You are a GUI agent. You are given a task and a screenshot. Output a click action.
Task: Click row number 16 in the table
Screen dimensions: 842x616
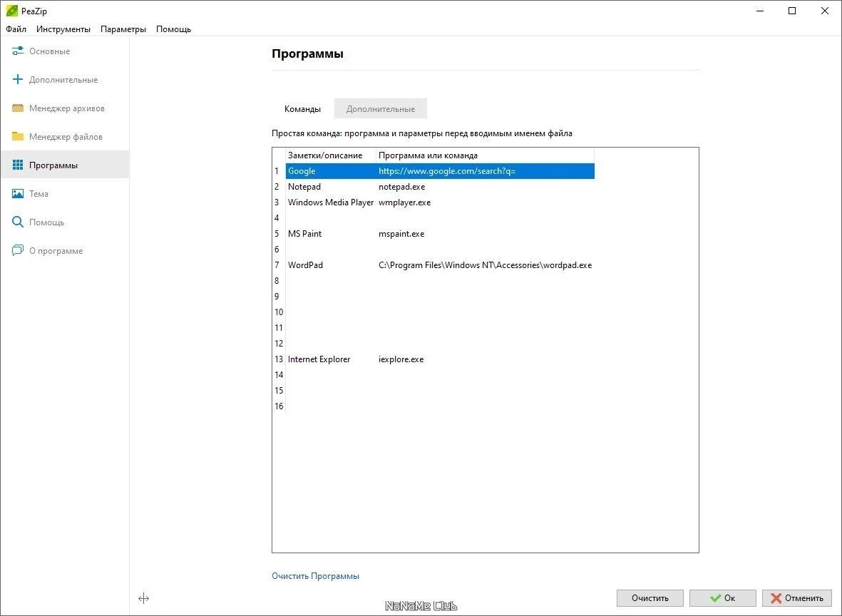[279, 406]
